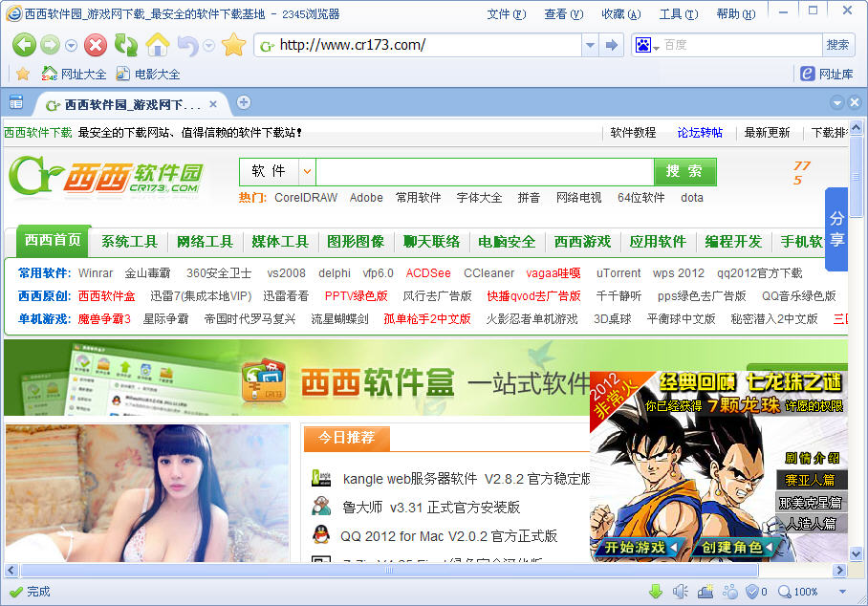This screenshot has height=606, width=868.
Task: Switch to the 系统工具 tab
Action: [130, 242]
